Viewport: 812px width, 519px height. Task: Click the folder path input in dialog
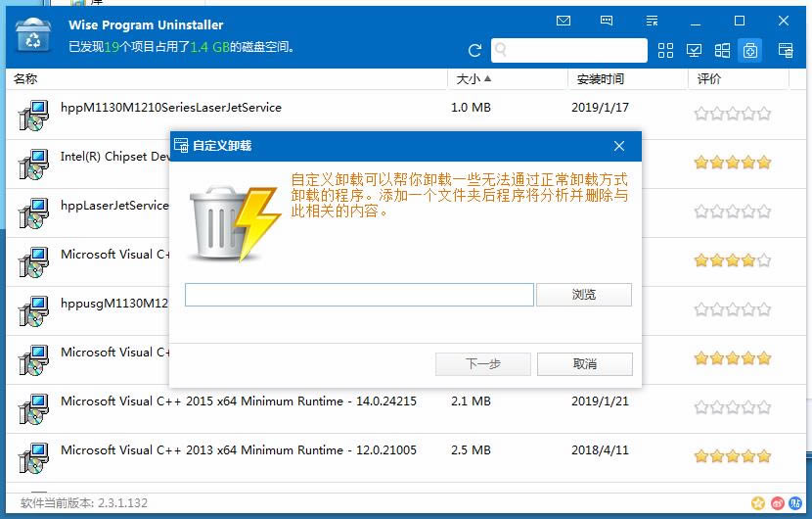pyautogui.click(x=359, y=295)
